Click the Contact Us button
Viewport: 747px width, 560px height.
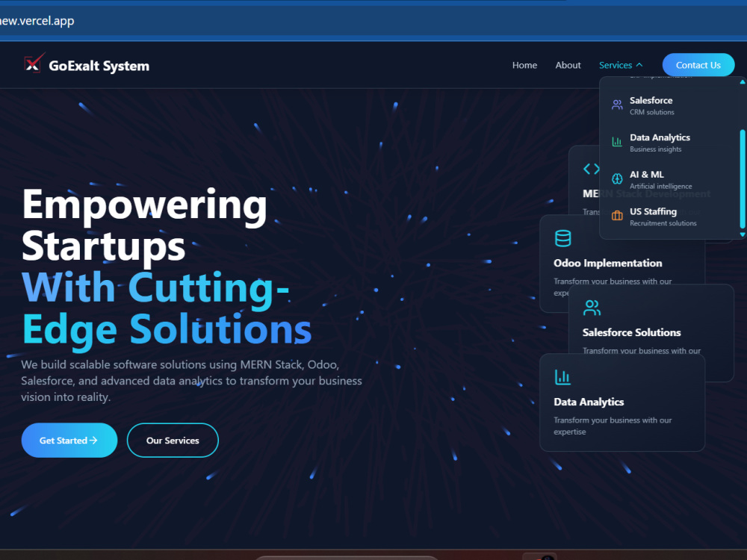tap(698, 65)
